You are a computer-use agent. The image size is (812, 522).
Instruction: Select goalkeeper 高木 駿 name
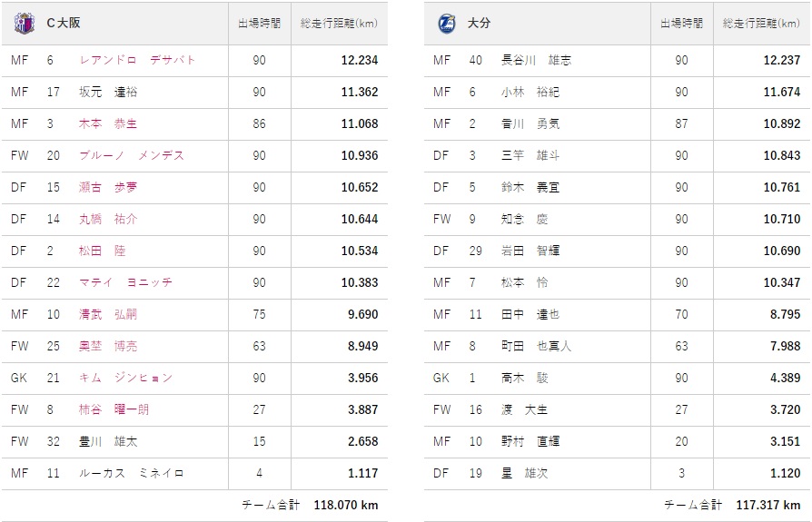[x=525, y=378]
